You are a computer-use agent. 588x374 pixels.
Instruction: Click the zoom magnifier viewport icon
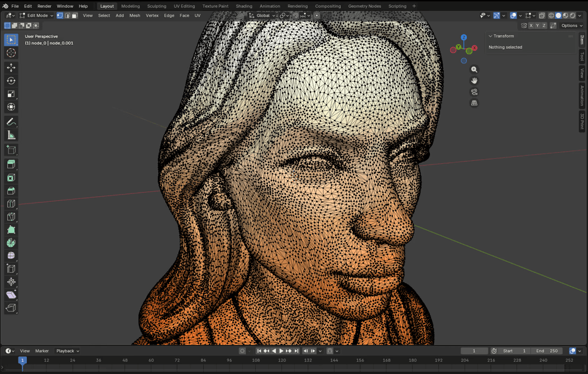click(x=474, y=70)
